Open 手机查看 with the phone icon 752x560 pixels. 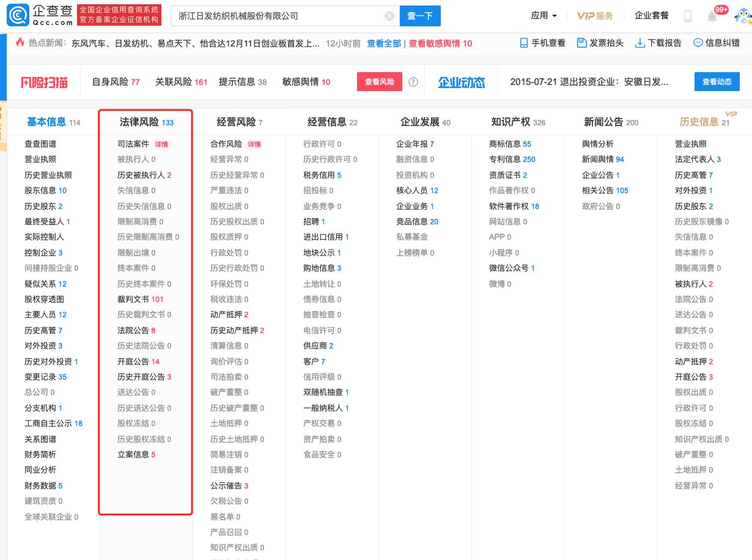(542, 43)
